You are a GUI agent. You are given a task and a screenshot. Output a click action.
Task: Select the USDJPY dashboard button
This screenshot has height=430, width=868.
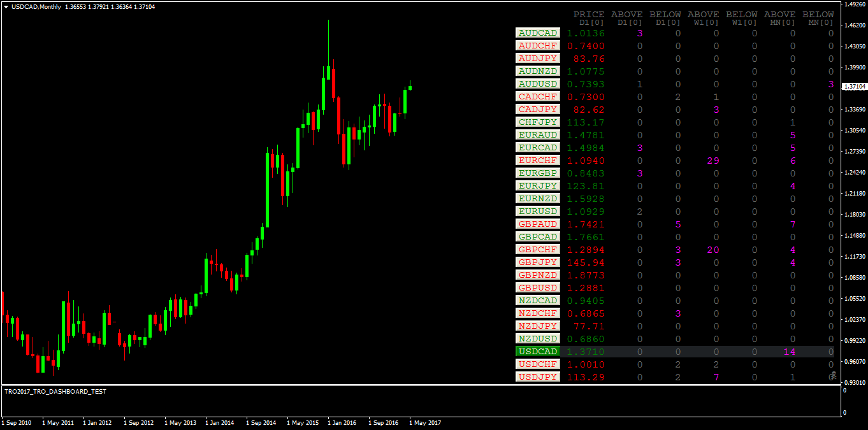[538, 377]
